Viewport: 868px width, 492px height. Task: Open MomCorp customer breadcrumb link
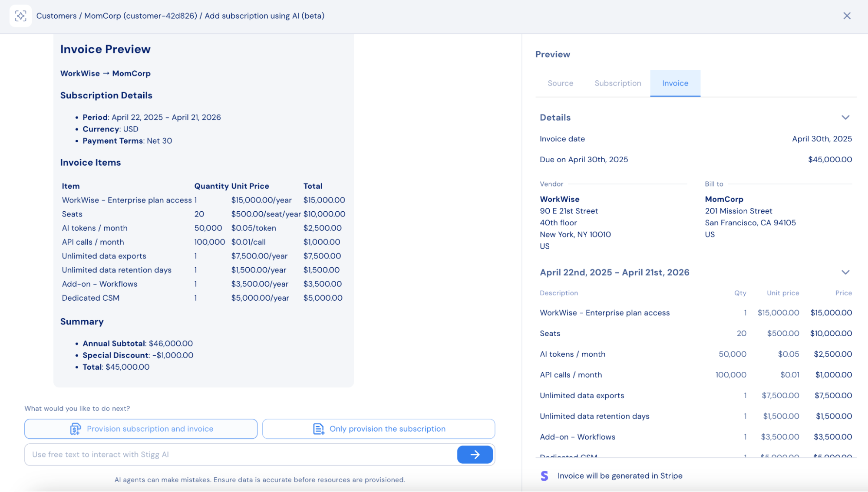[x=140, y=16]
